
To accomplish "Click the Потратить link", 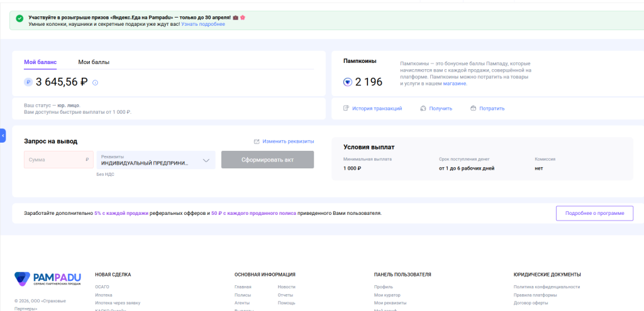I will pyautogui.click(x=492, y=108).
